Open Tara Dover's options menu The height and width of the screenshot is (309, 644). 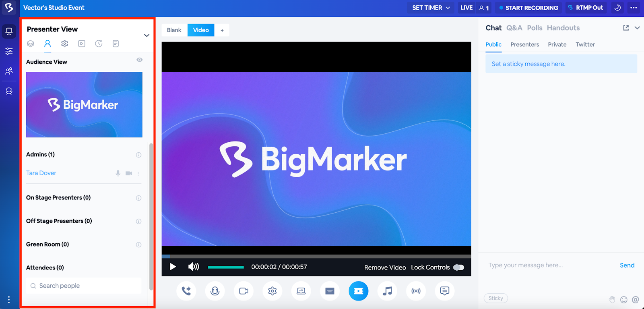click(138, 174)
